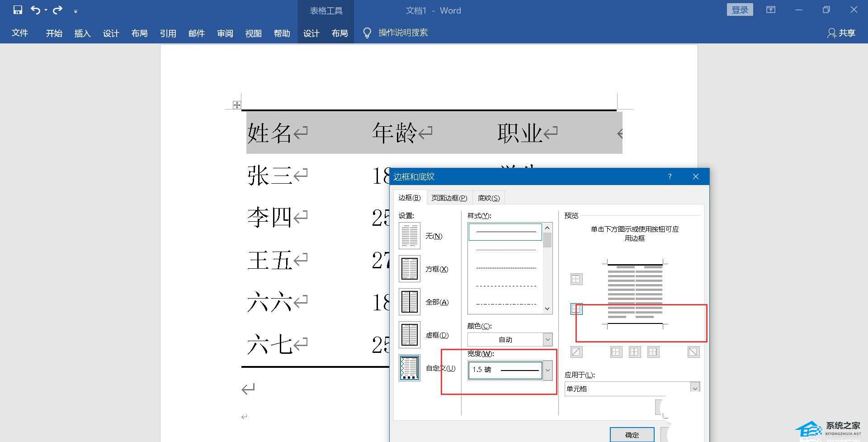Click the border preview diagram
The height and width of the screenshot is (442, 868).
(x=635, y=294)
